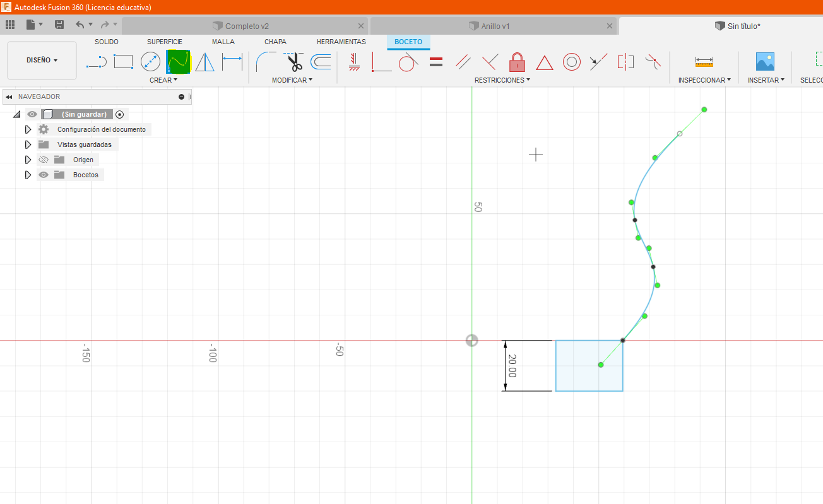823x504 pixels.
Task: Hide the Bocetos folder via eye icon
Action: 44,175
